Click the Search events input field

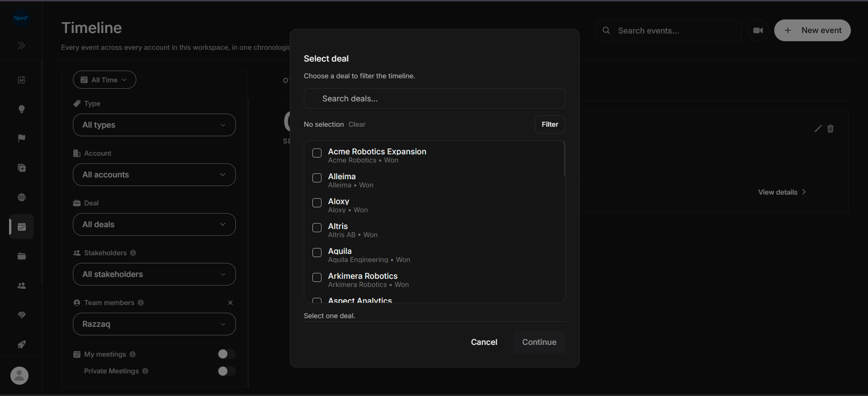tap(668, 30)
